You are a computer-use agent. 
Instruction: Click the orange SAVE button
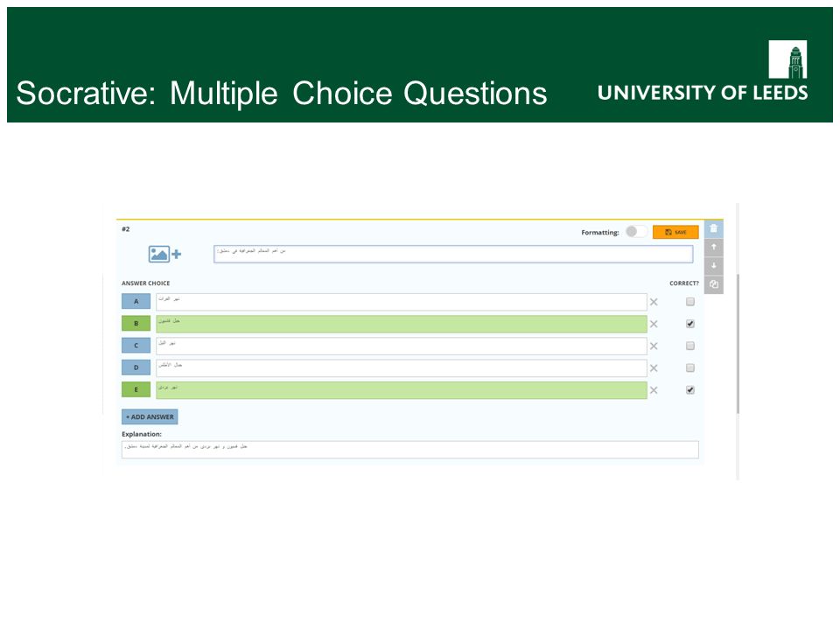point(675,232)
